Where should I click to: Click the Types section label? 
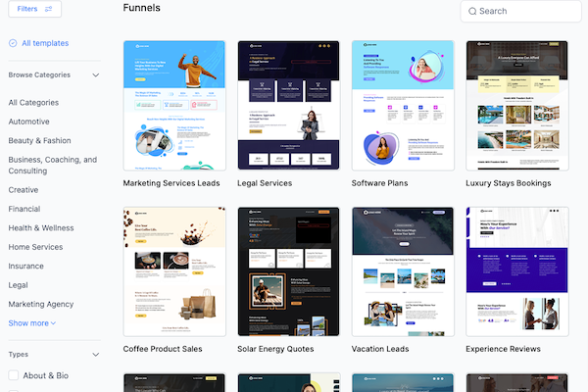19,355
